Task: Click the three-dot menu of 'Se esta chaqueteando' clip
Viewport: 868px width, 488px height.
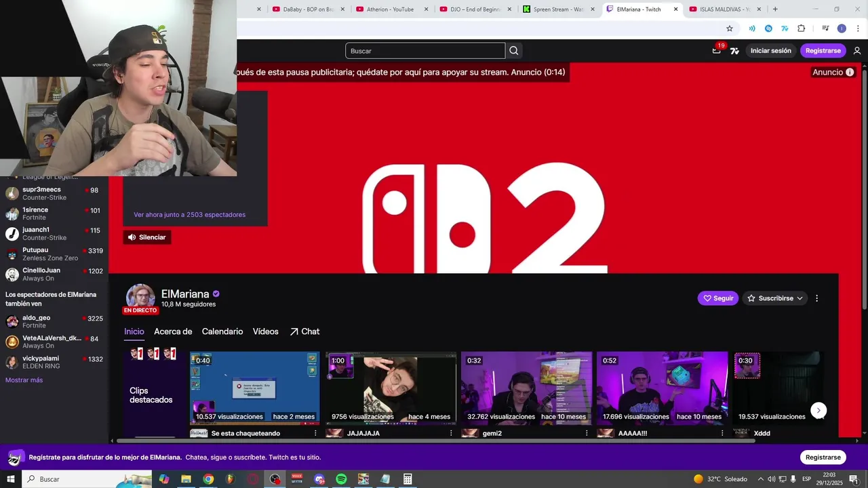Action: tap(315, 433)
